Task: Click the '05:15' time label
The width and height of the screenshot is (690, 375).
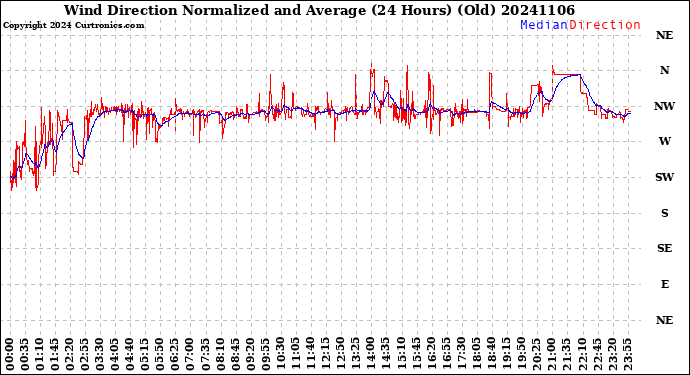Action: coord(145,354)
